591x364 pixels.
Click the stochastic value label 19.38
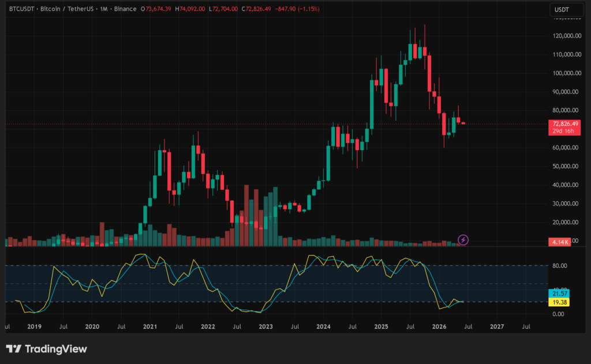559,302
